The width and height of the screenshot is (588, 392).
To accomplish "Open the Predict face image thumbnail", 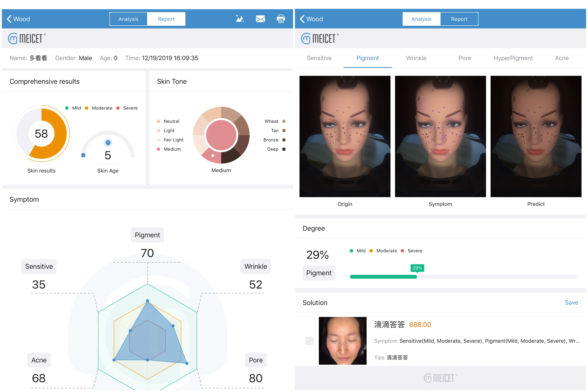I will (x=536, y=136).
